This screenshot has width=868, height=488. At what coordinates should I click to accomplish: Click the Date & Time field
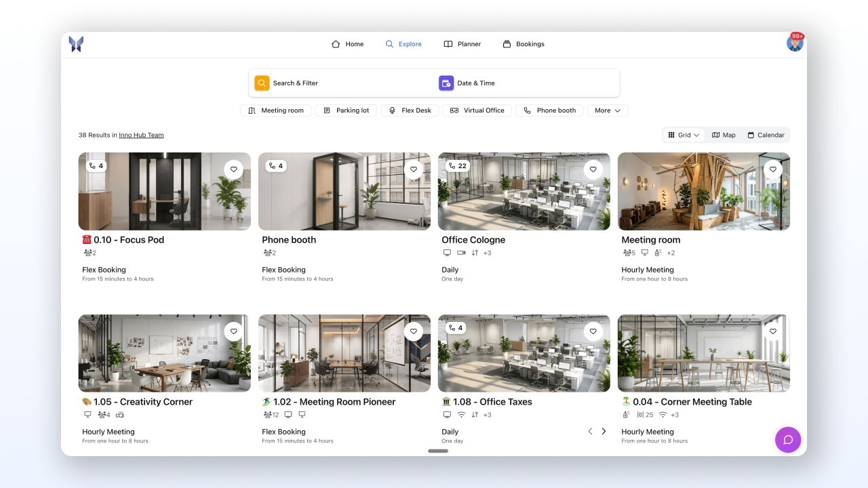click(527, 83)
